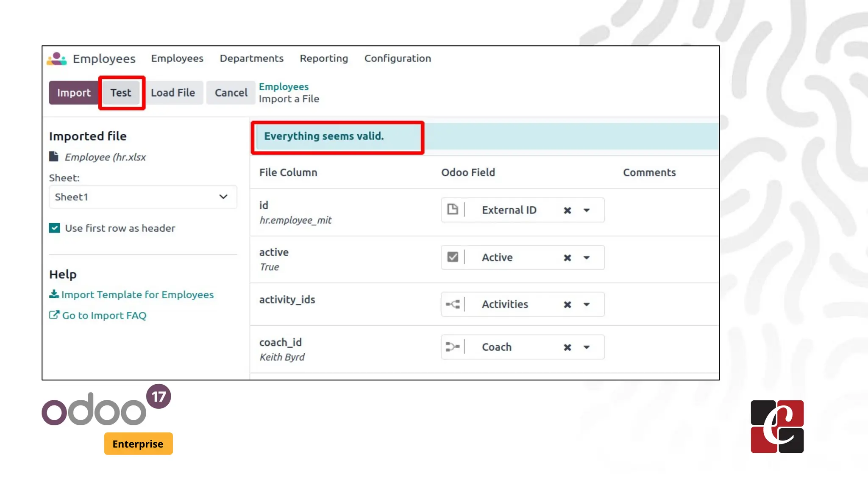Click the Activities relation type icon

453,305
